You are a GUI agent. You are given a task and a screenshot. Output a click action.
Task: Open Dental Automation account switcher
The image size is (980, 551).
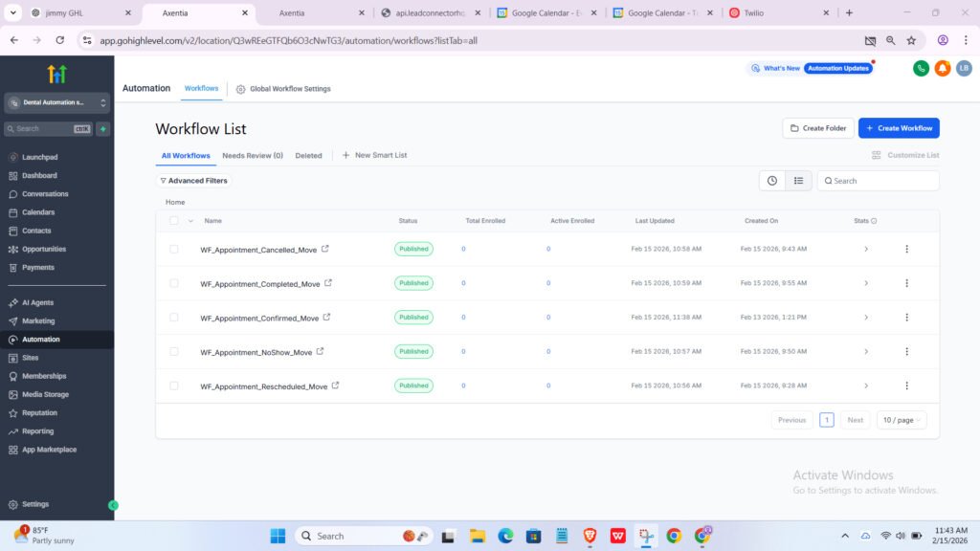pos(56,102)
